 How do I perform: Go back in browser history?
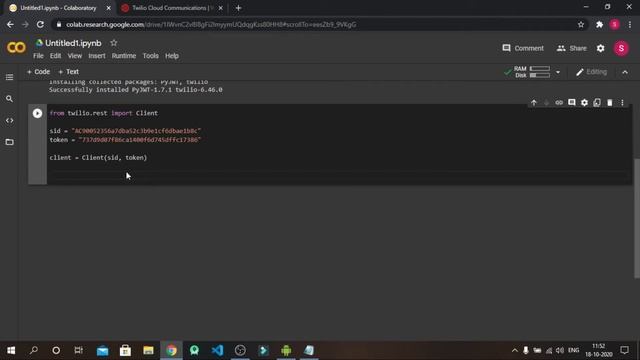point(10,24)
